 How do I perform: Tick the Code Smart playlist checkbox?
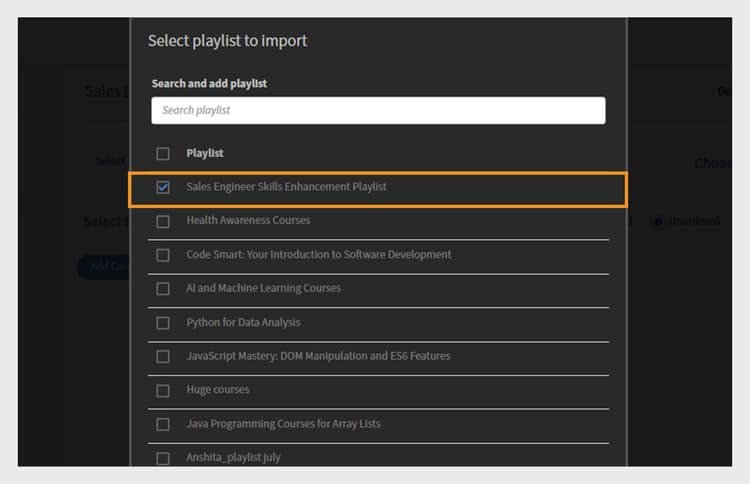163,255
